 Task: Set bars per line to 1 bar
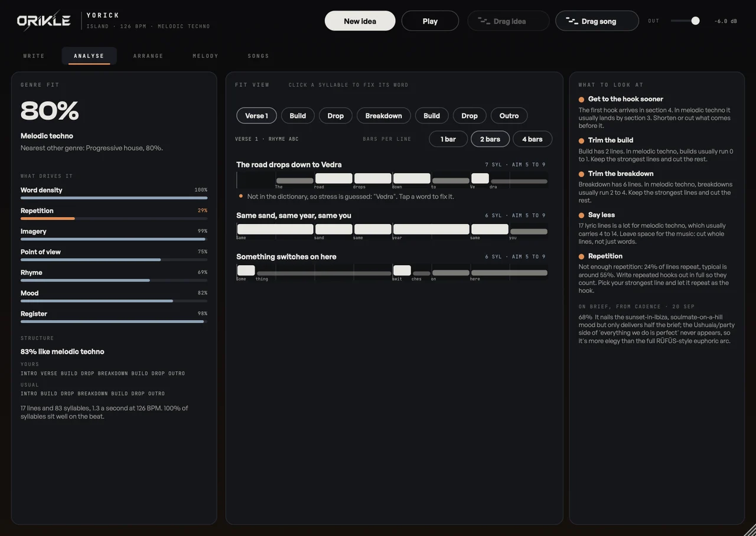tap(448, 139)
